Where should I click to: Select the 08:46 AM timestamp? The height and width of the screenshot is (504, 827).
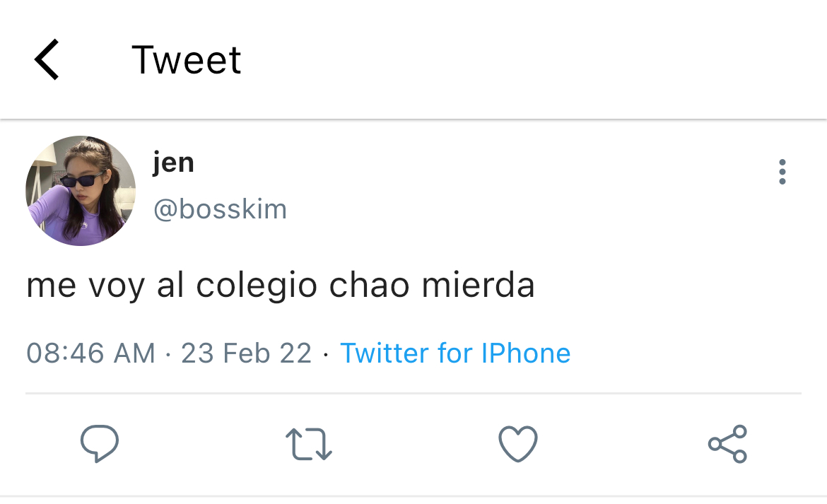pos(90,353)
